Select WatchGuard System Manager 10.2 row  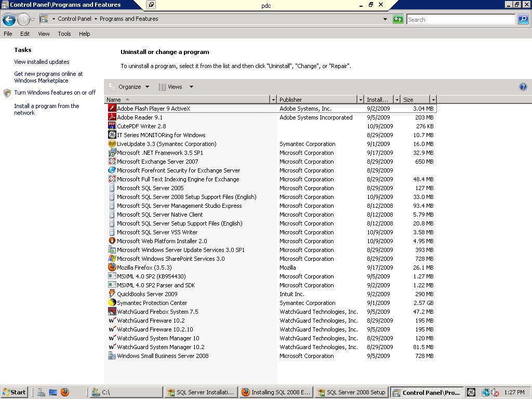[270, 347]
